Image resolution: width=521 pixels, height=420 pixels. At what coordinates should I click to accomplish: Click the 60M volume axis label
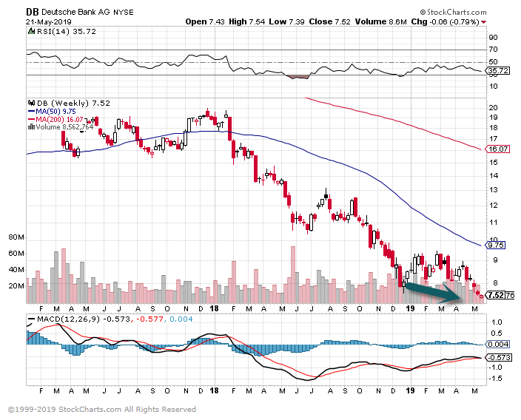16,254
